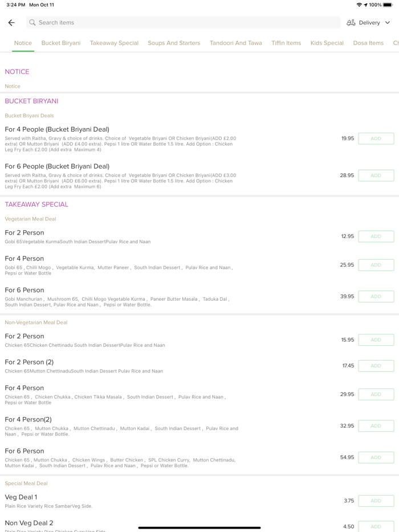This screenshot has width=399, height=532.
Task: Add the 28.95 Bucket Briyani Deal
Action: (x=376, y=175)
